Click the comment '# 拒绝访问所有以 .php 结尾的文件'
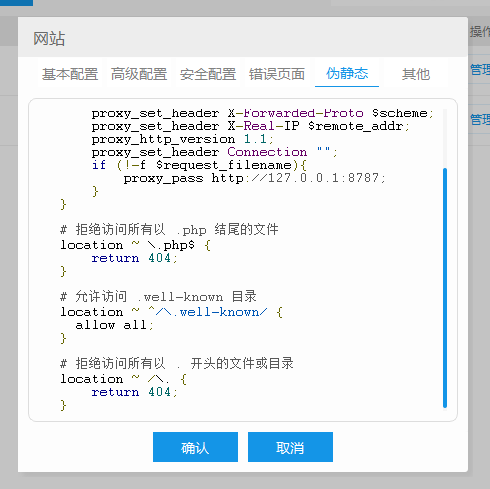 (x=169, y=229)
